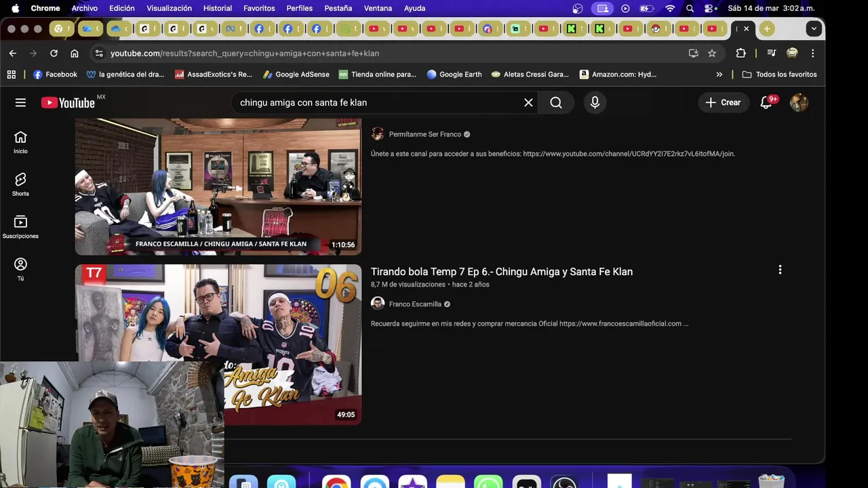The height and width of the screenshot is (488, 868).
Task: Open the Todos los favoritos folder
Action: coord(779,75)
